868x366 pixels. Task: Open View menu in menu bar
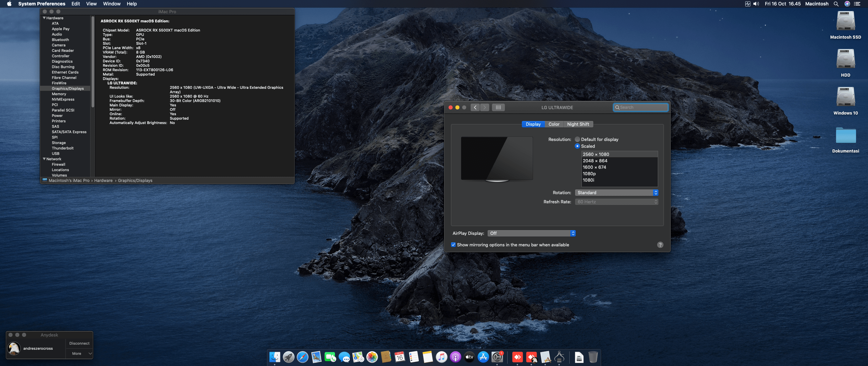pos(91,4)
